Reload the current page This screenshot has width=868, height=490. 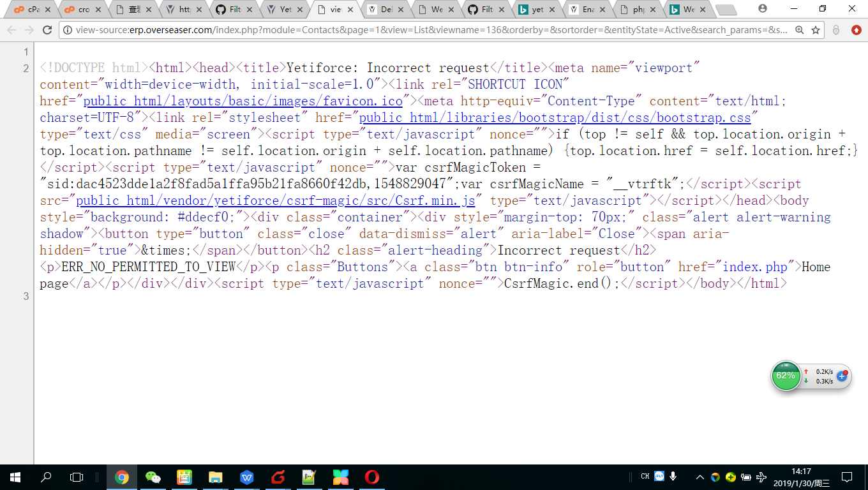point(47,30)
